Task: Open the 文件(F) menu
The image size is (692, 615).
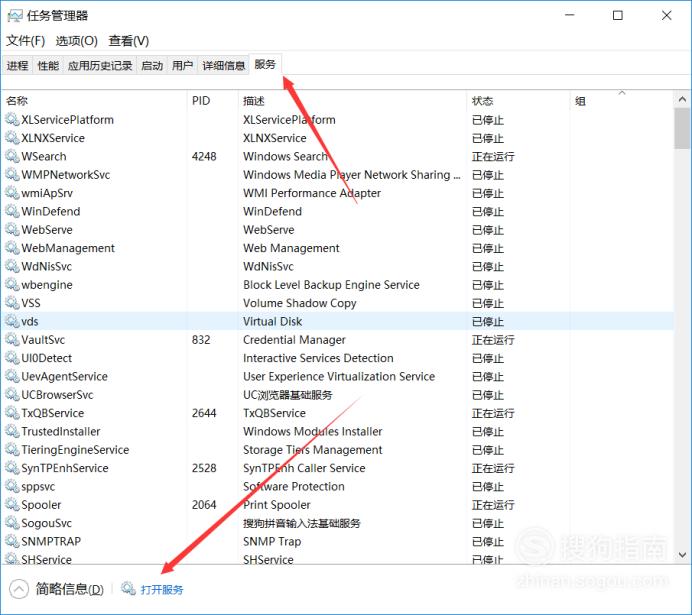Action: [25, 41]
